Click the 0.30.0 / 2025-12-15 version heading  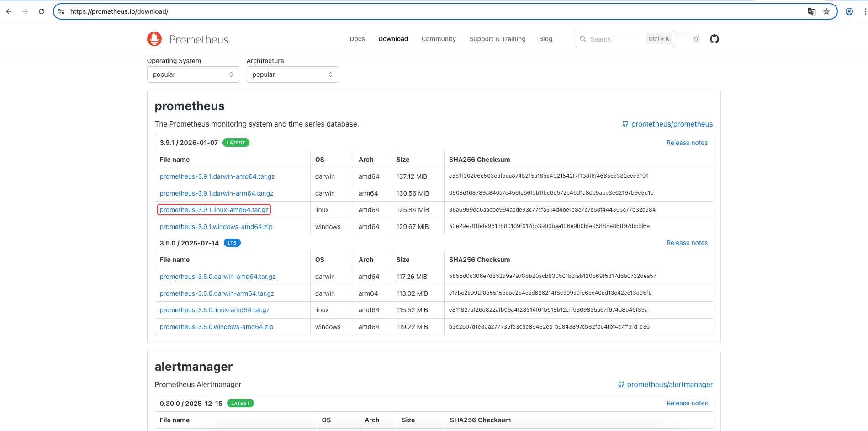[191, 404]
